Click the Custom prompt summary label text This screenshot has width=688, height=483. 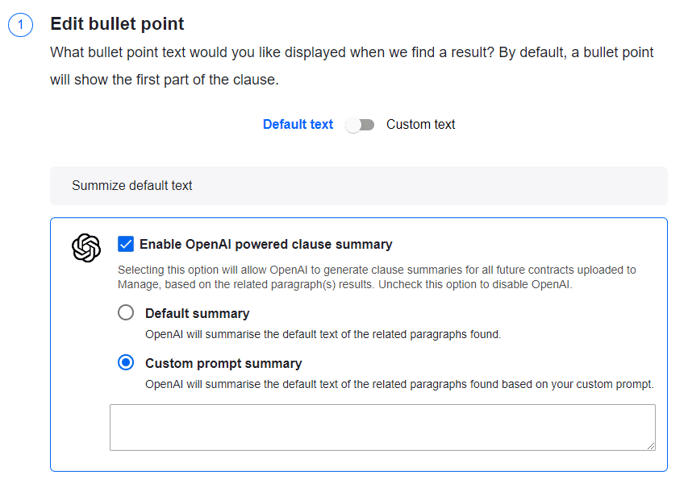[x=223, y=363]
